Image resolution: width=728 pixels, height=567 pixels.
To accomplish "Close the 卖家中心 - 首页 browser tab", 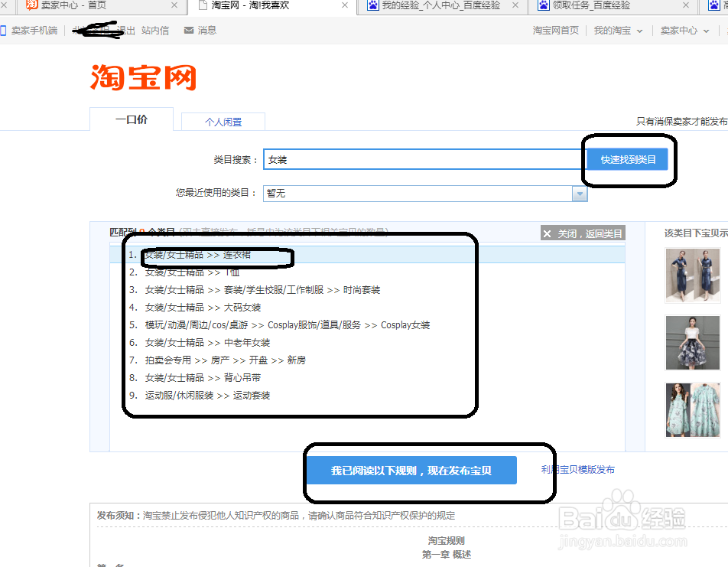I will click(174, 5).
